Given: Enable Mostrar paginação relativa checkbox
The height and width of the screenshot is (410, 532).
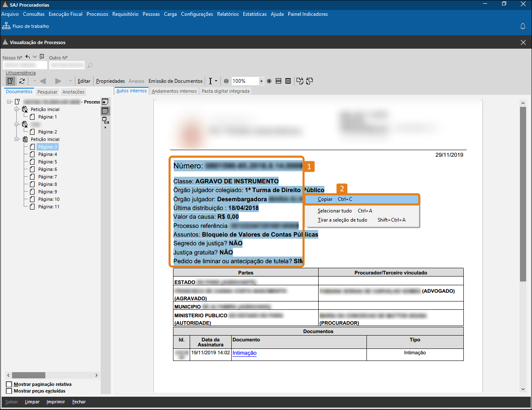Looking at the screenshot, I should click(9, 384).
